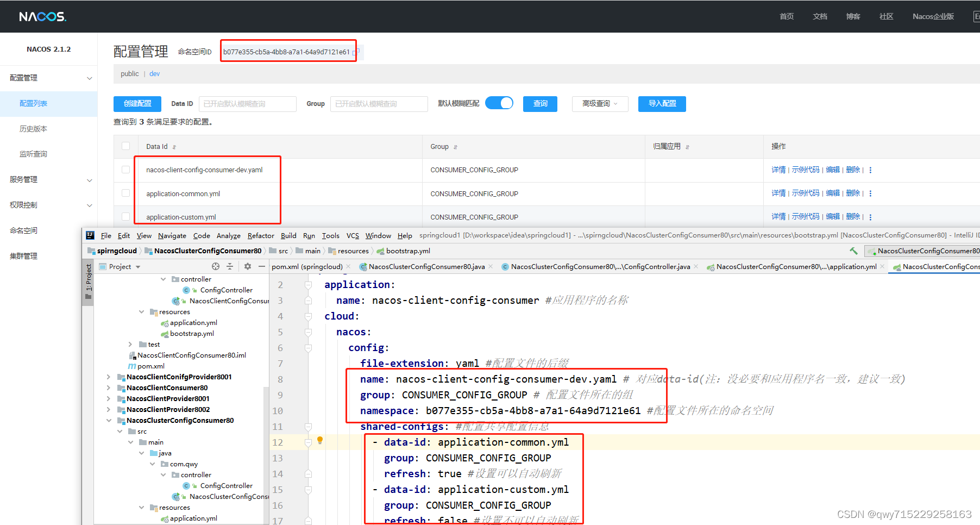Expand NacosClientConifgProvider8001 module in tree
The image size is (980, 525).
click(x=109, y=377)
